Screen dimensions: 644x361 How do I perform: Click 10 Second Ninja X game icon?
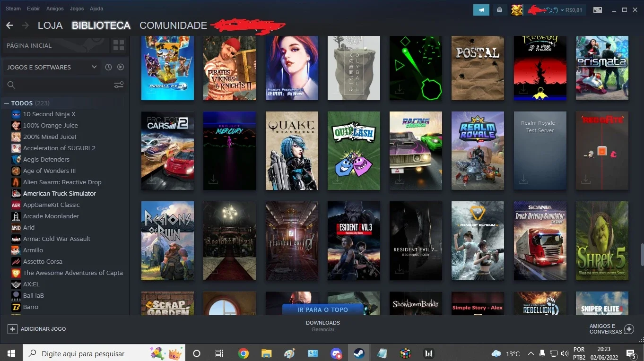pyautogui.click(x=16, y=114)
